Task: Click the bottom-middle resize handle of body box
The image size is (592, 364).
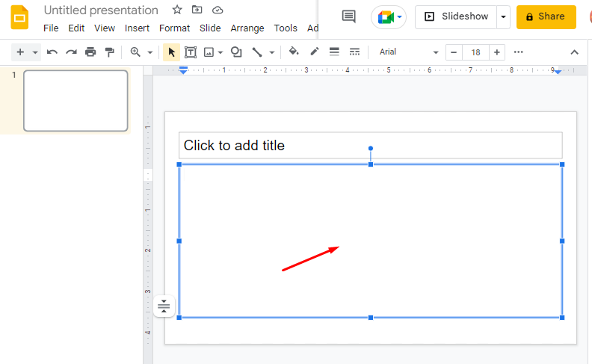Action: click(x=371, y=318)
